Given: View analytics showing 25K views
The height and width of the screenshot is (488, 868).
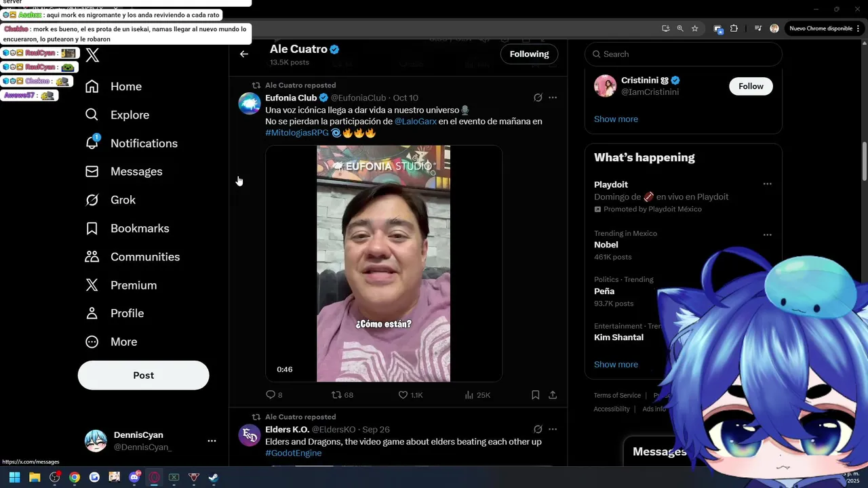Looking at the screenshot, I should 477,394.
